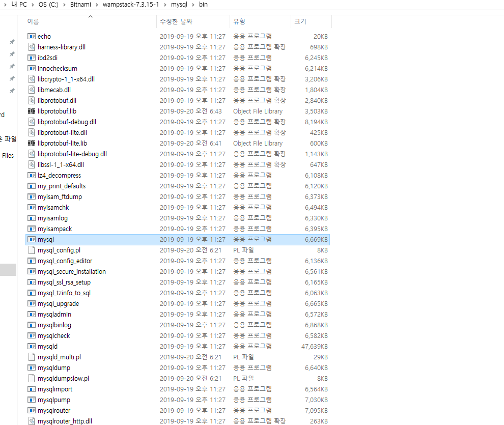Expand the breadcrumb arrow after 내 PC
Image resolution: width=504 pixels, height=425 pixels.
(x=33, y=5)
